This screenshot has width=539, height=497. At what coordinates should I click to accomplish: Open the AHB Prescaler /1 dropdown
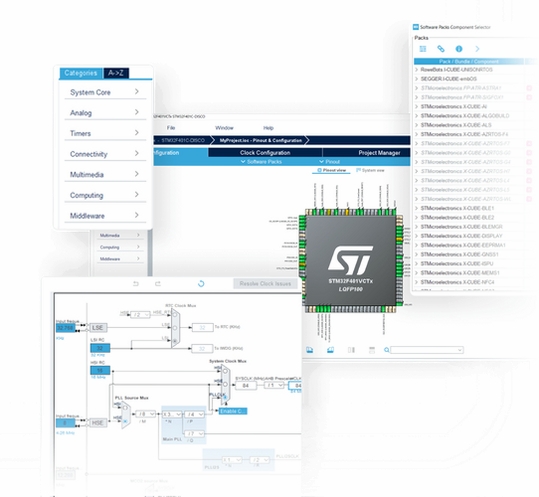click(x=274, y=385)
